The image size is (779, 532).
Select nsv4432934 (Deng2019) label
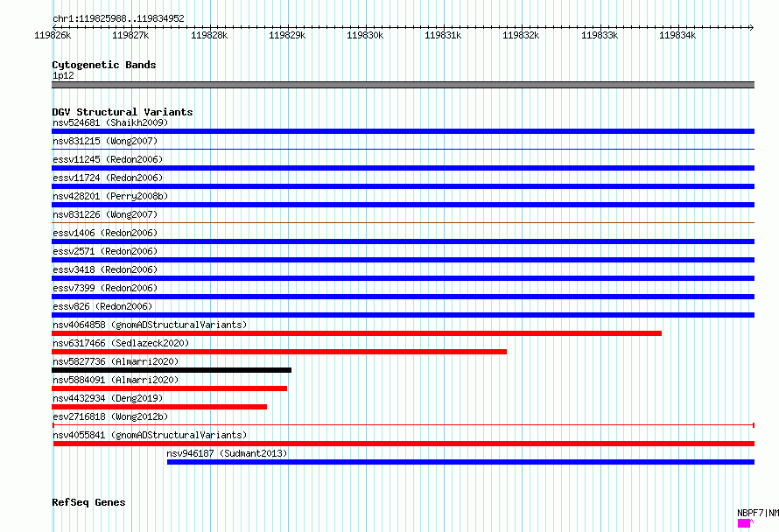click(108, 398)
